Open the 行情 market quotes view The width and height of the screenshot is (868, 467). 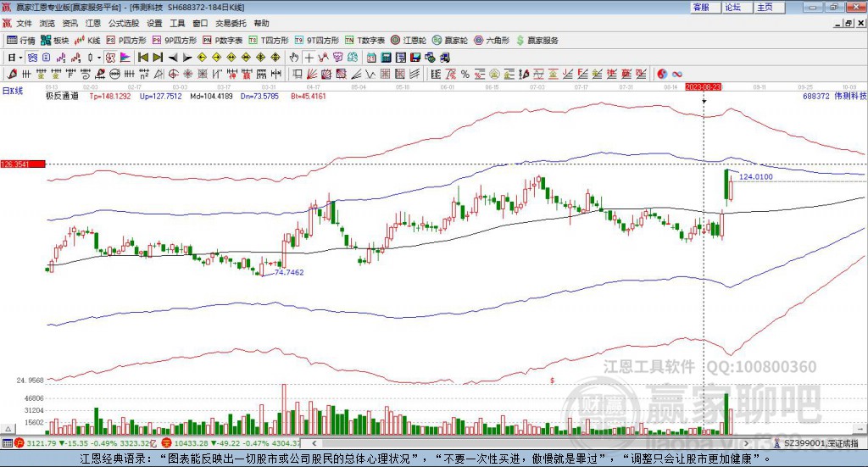pos(21,40)
